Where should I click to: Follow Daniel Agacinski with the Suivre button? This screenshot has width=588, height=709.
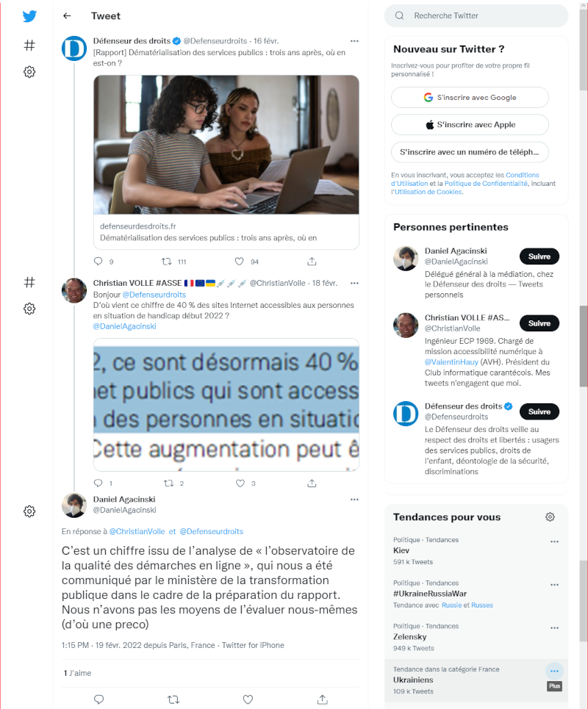pyautogui.click(x=539, y=256)
